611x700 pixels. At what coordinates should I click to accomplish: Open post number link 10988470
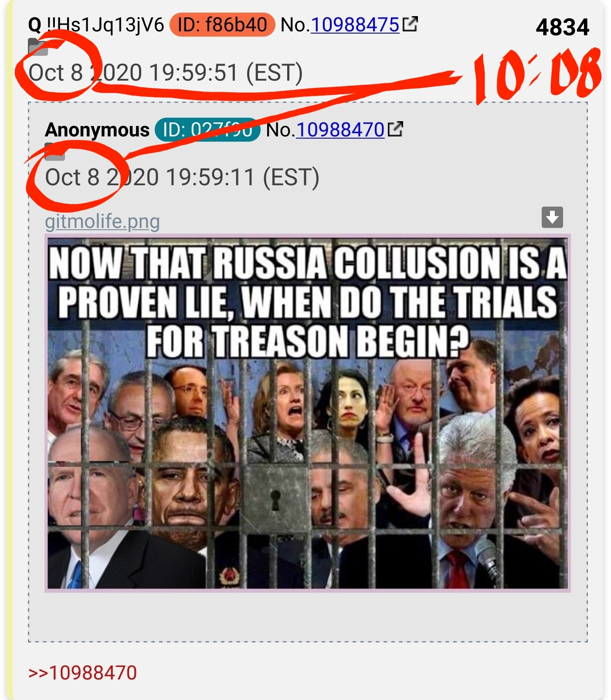[340, 130]
